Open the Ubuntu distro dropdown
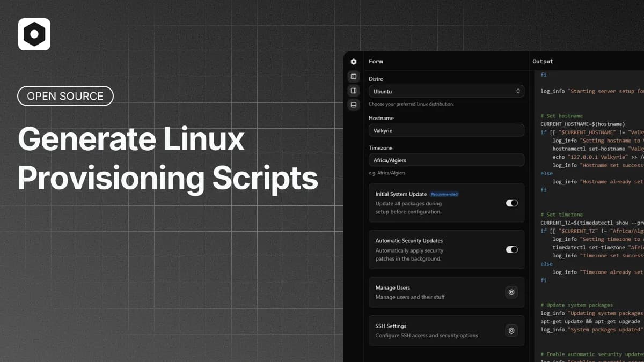The image size is (644, 362). (x=445, y=91)
